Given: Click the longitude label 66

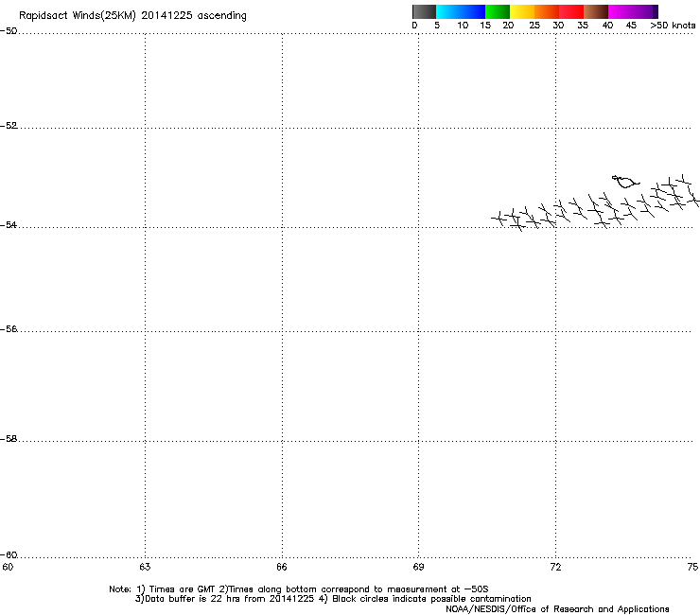Looking at the screenshot, I should (282, 567).
